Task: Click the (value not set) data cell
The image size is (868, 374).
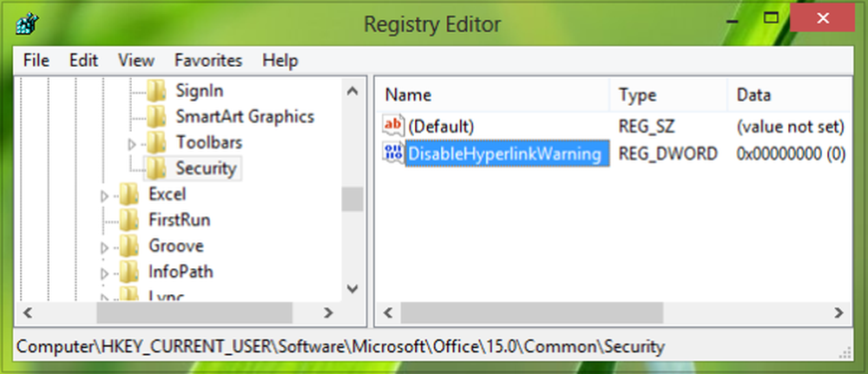Action: pyautogui.click(x=790, y=127)
